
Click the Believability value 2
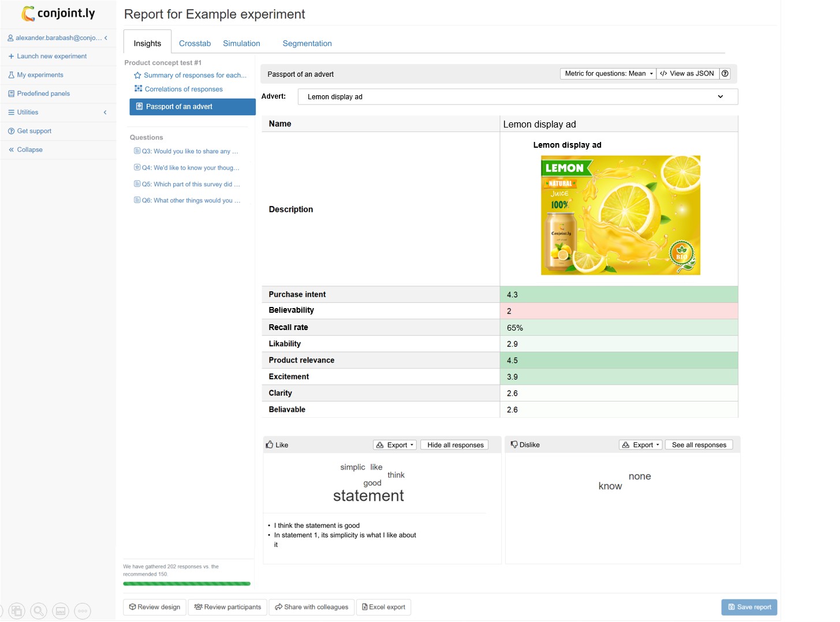click(x=509, y=311)
